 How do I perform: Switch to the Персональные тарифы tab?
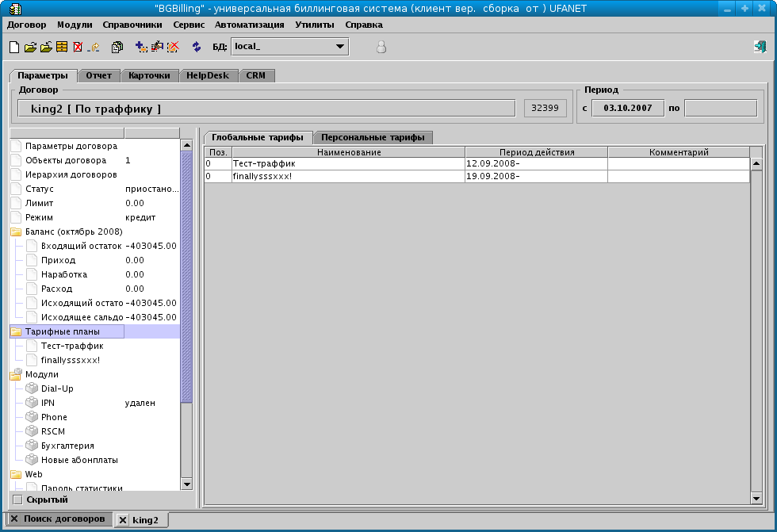click(373, 137)
